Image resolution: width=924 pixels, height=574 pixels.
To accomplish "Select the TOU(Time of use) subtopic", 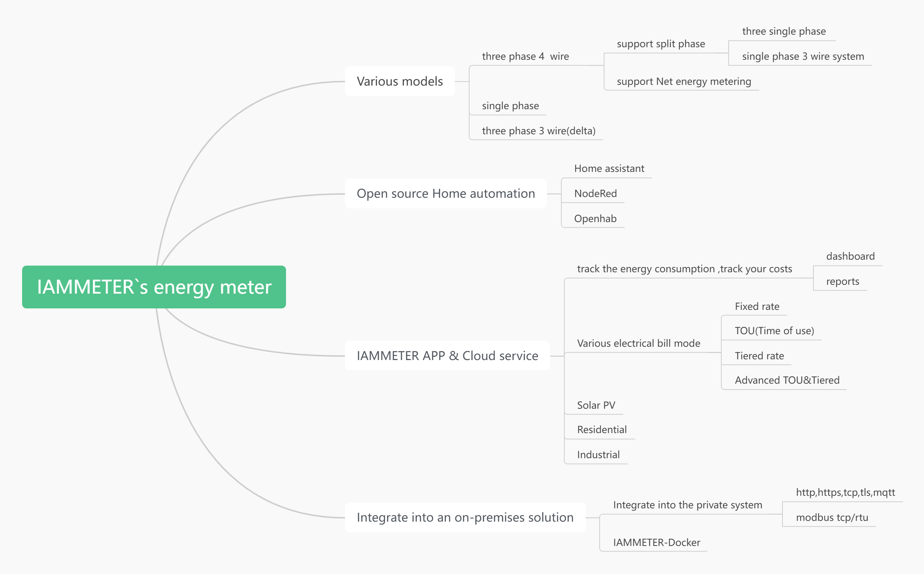I will 774,331.
